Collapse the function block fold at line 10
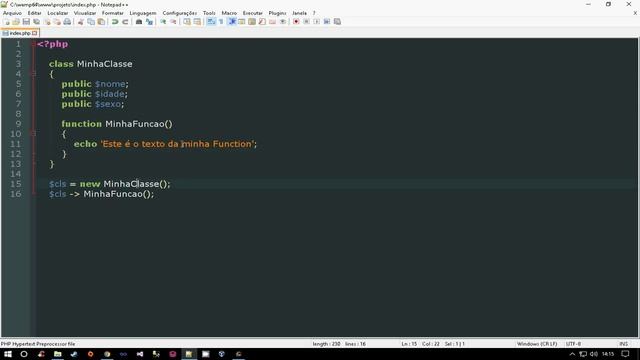Screen dimensions: 640x360 pos(34,134)
